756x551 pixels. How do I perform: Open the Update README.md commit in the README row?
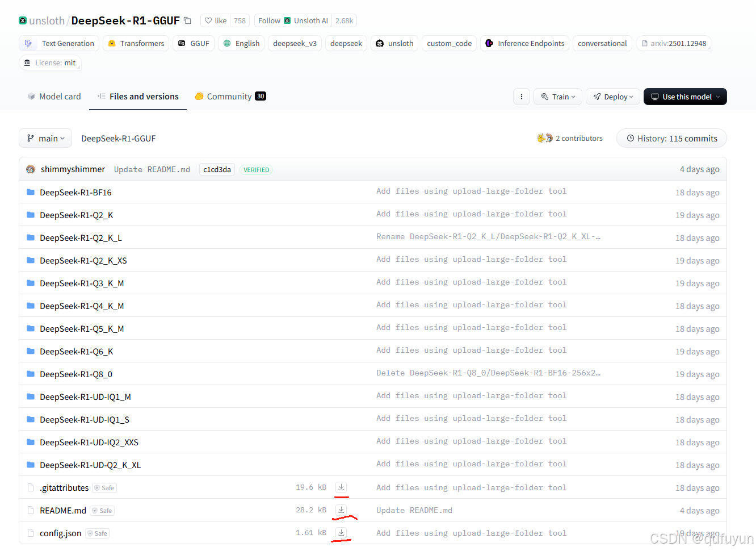pyautogui.click(x=414, y=511)
